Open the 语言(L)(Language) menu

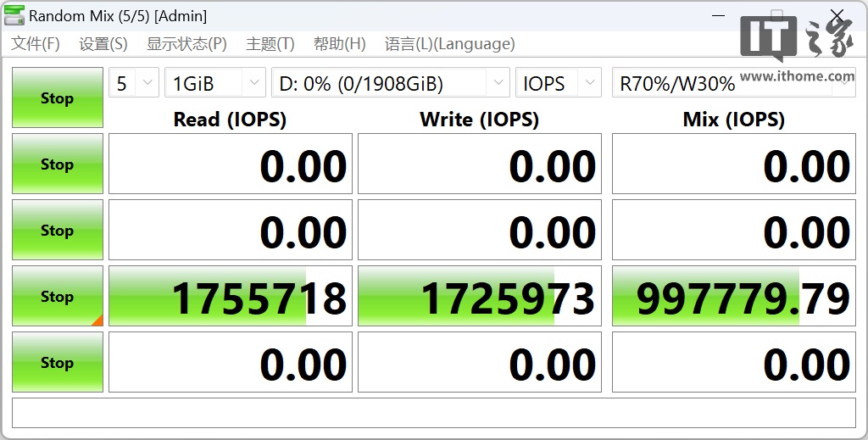[449, 44]
